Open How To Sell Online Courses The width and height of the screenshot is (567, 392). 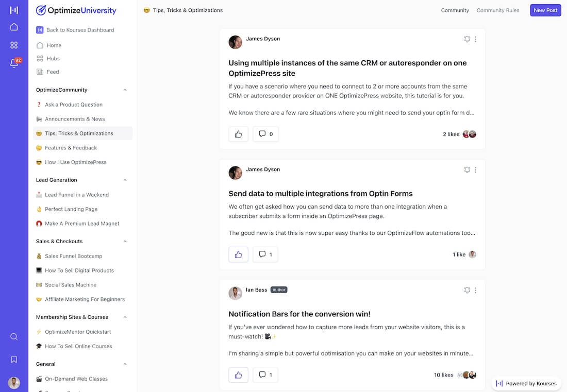(82, 347)
